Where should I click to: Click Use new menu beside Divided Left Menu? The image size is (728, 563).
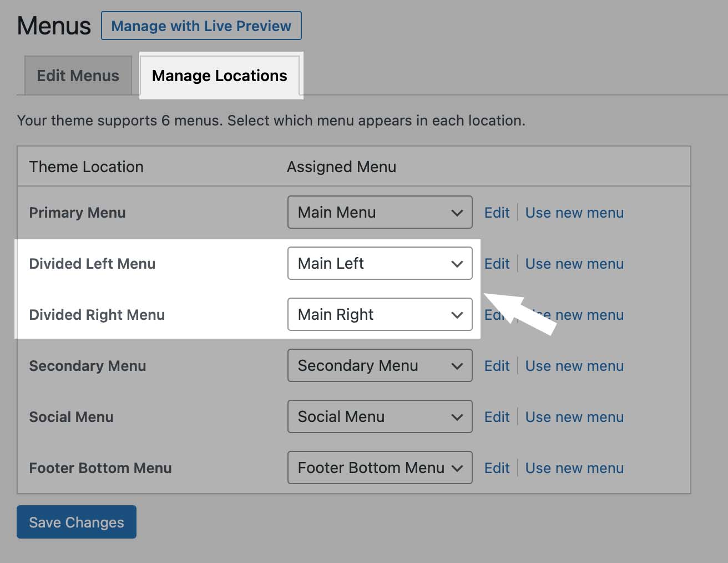[574, 263]
